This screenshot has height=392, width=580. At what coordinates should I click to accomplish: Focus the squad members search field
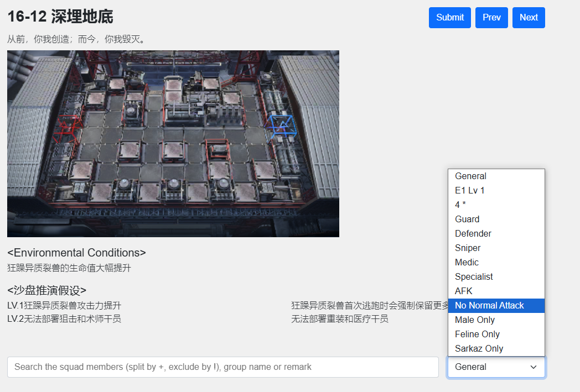click(222, 367)
